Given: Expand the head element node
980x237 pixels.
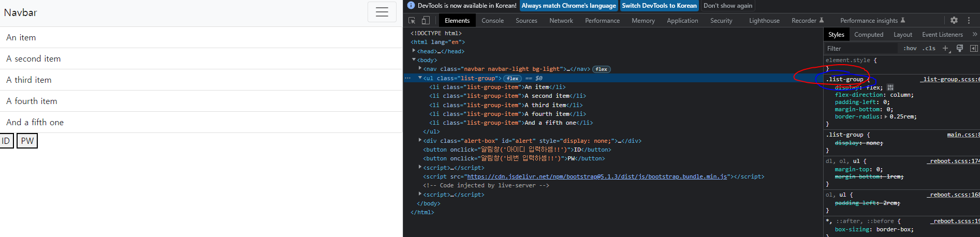Looking at the screenshot, I should tap(414, 51).
